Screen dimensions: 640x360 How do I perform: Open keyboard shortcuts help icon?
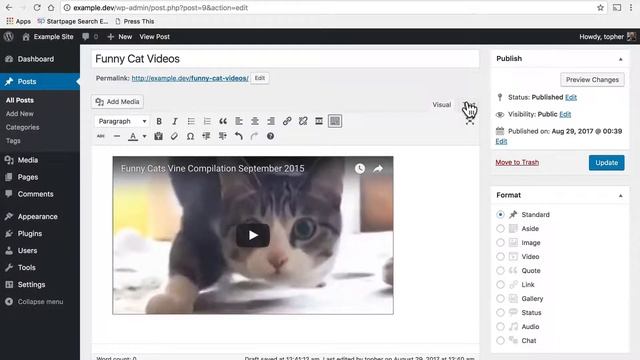(x=270, y=136)
